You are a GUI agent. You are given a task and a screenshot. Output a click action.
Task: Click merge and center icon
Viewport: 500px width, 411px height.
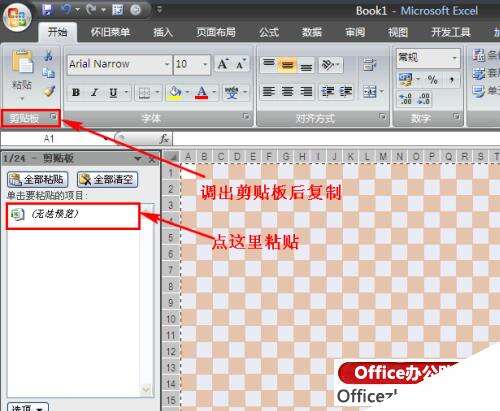tap(370, 91)
